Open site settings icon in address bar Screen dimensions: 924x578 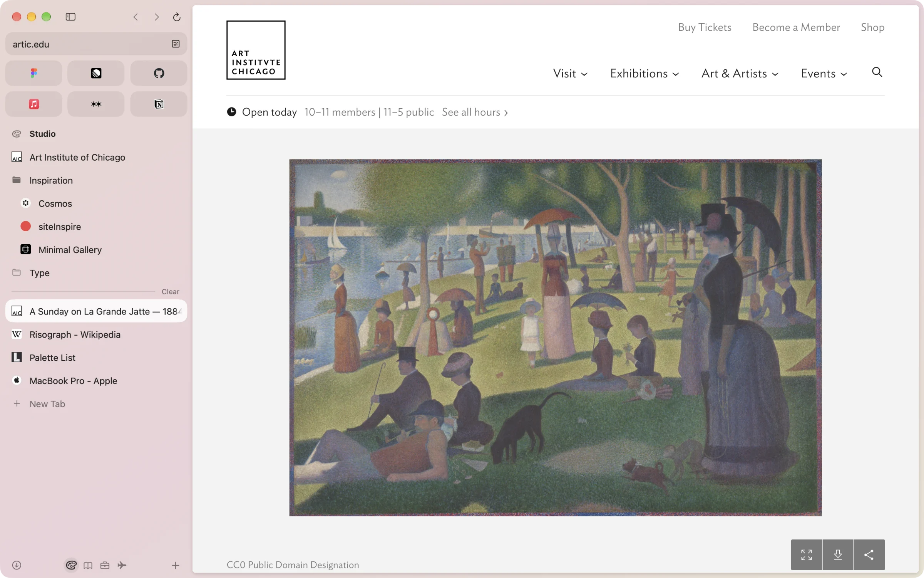click(x=176, y=44)
